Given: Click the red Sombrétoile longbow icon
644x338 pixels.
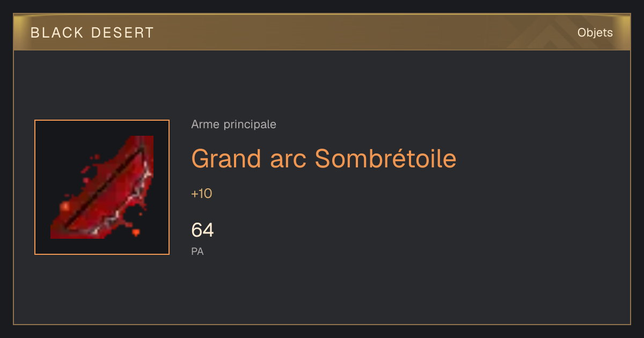Looking at the screenshot, I should coord(102,187).
